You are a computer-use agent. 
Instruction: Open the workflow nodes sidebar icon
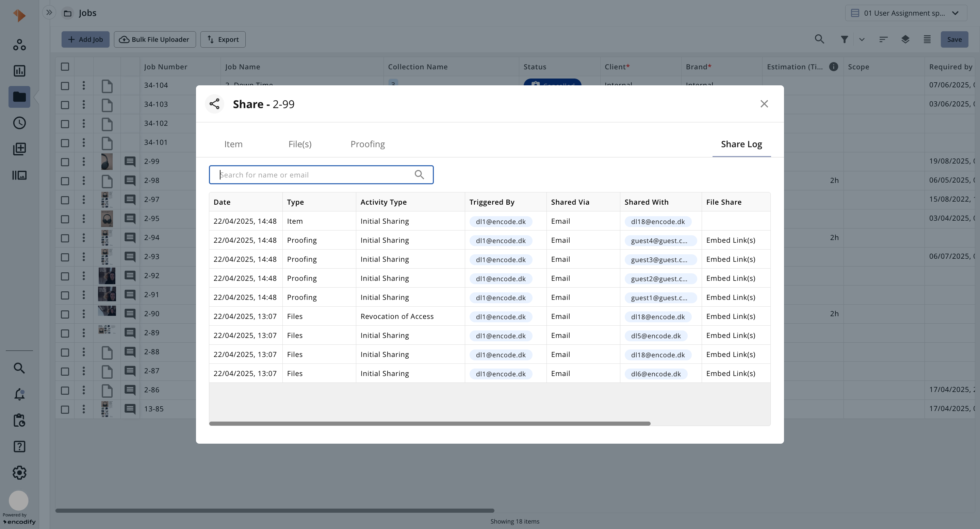point(19,45)
